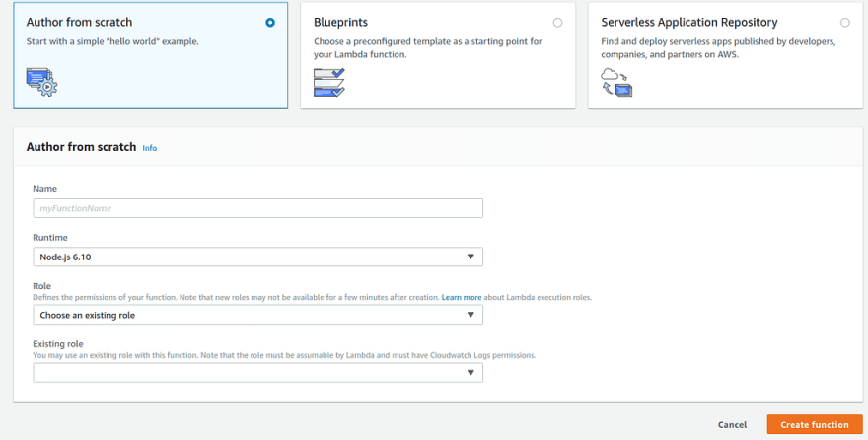Click the Role dropdown arrow icon

point(470,315)
